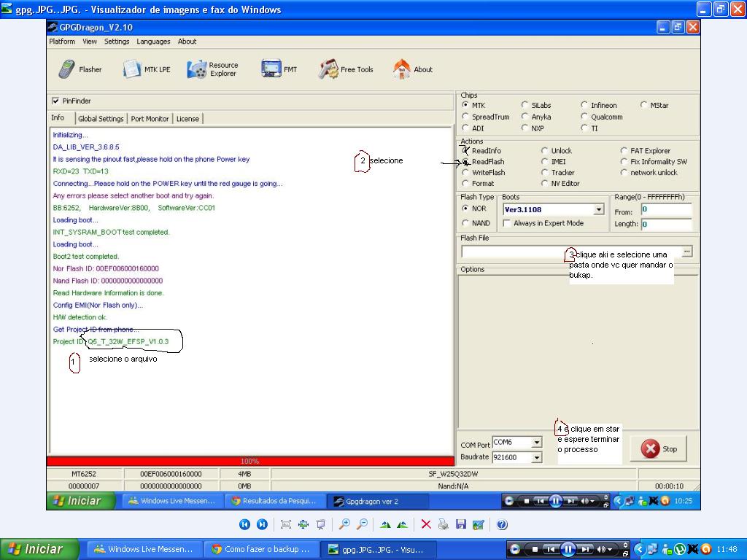The image size is (747, 560).
Task: Rotate the image clockwise
Action: 385,524
